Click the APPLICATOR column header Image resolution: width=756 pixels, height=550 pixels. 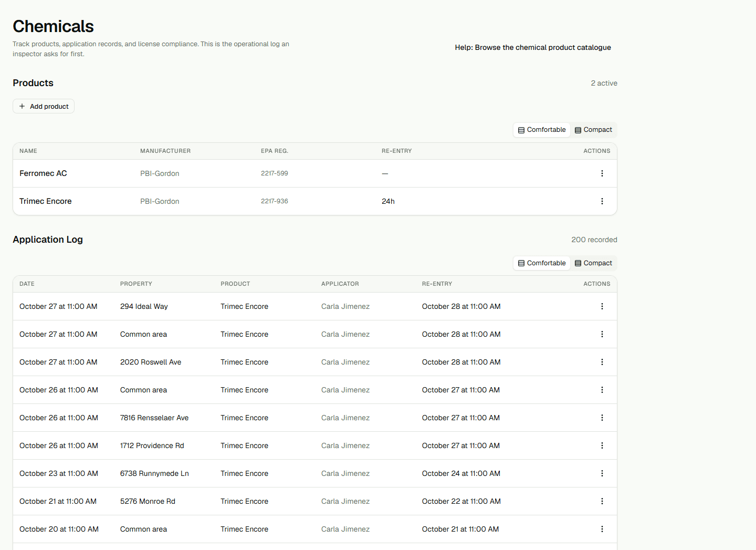pyautogui.click(x=340, y=284)
